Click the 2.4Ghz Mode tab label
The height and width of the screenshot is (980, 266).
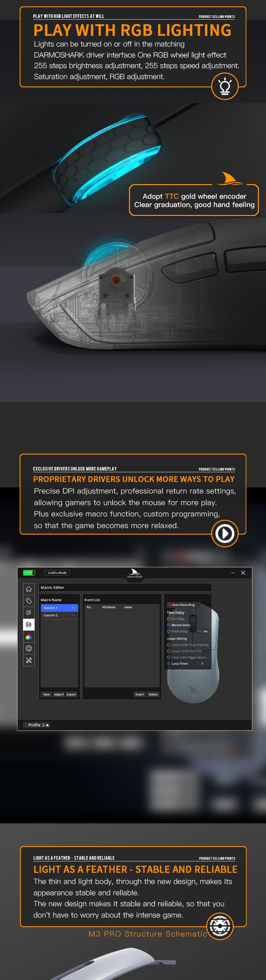click(57, 573)
